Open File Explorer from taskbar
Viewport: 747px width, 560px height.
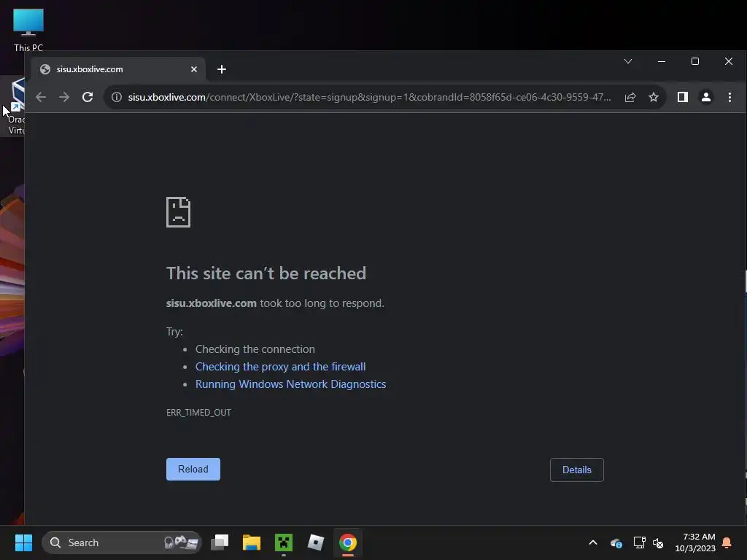click(252, 542)
